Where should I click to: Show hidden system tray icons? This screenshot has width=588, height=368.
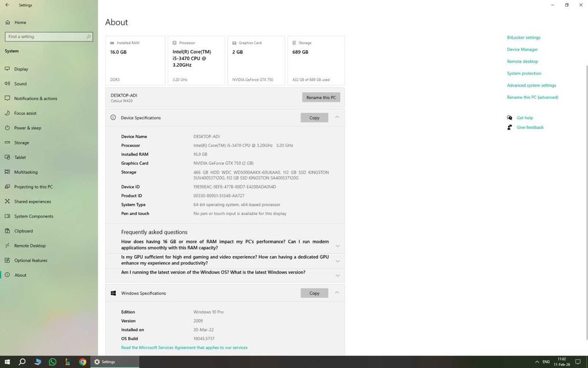click(537, 362)
